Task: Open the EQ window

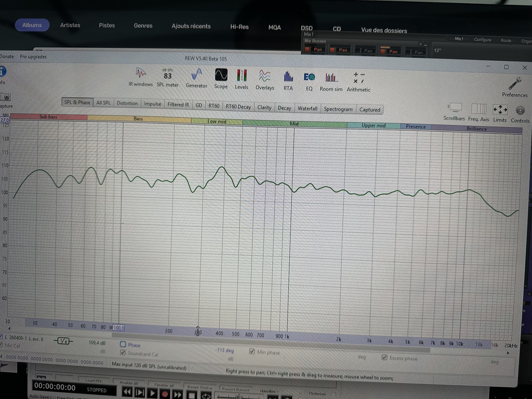Action: coord(309,81)
